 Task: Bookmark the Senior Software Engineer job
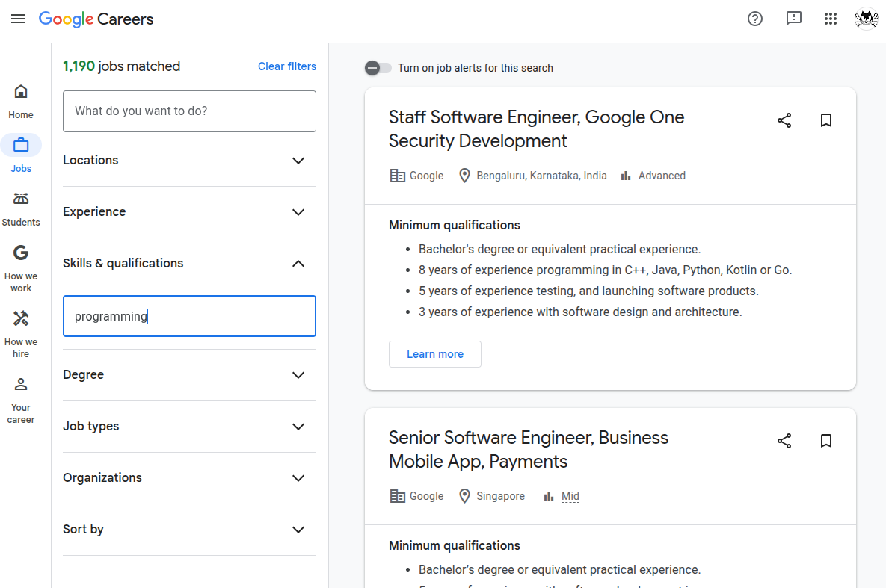[x=826, y=441]
